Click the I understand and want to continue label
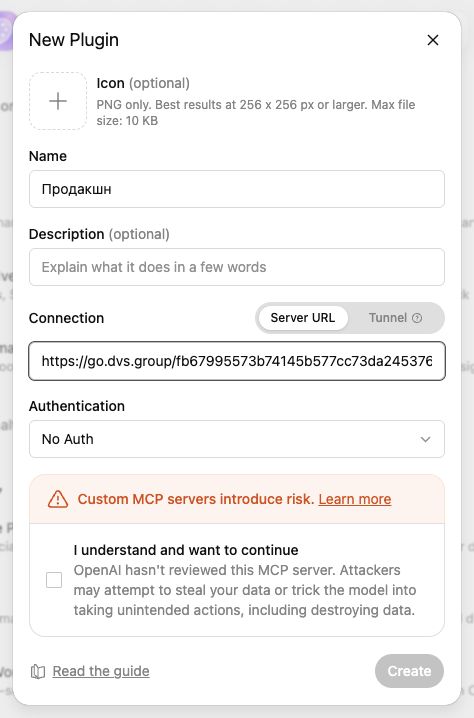The width and height of the screenshot is (474, 718). 186,550
